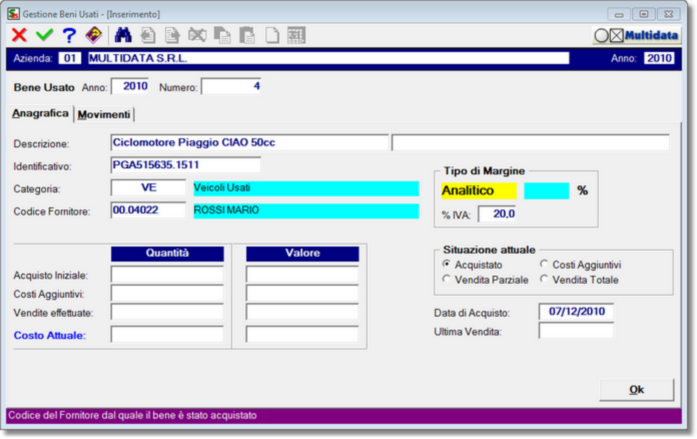The height and width of the screenshot is (439, 697).
Task: Click the cyan Veicoli Usati description
Action: click(x=306, y=188)
